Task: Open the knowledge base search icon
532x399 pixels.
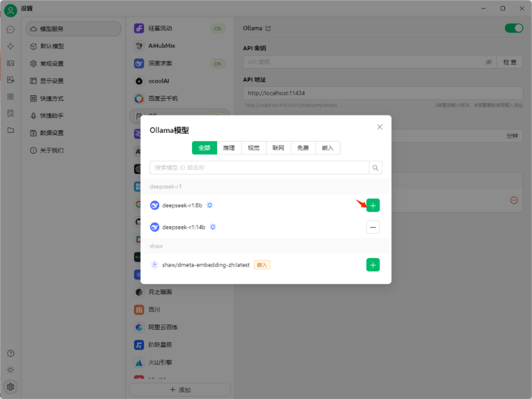Action: 10,113
